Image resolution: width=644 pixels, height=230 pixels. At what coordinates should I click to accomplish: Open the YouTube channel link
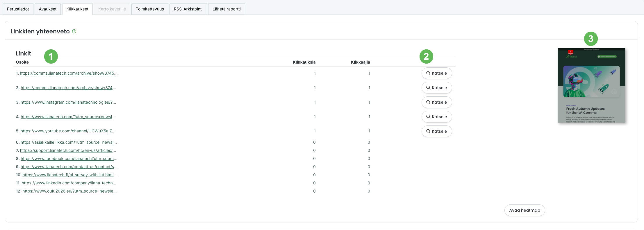[x=68, y=131]
